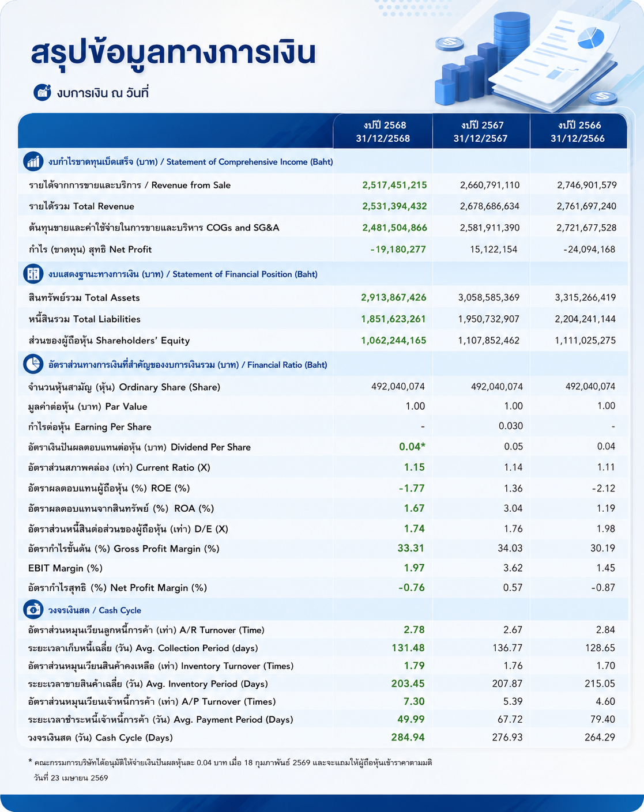Click the Statement of Financial Position (Baht) heading
The width and height of the screenshot is (644, 812).
coord(183,274)
